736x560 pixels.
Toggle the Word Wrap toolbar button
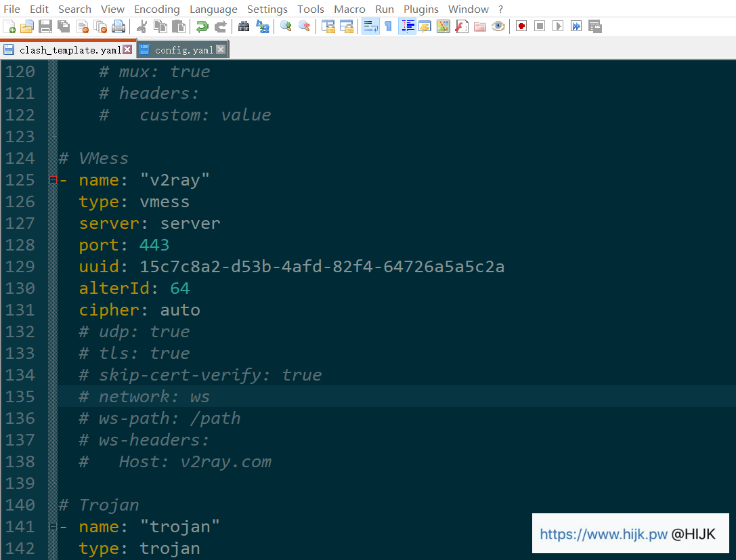[x=370, y=26]
